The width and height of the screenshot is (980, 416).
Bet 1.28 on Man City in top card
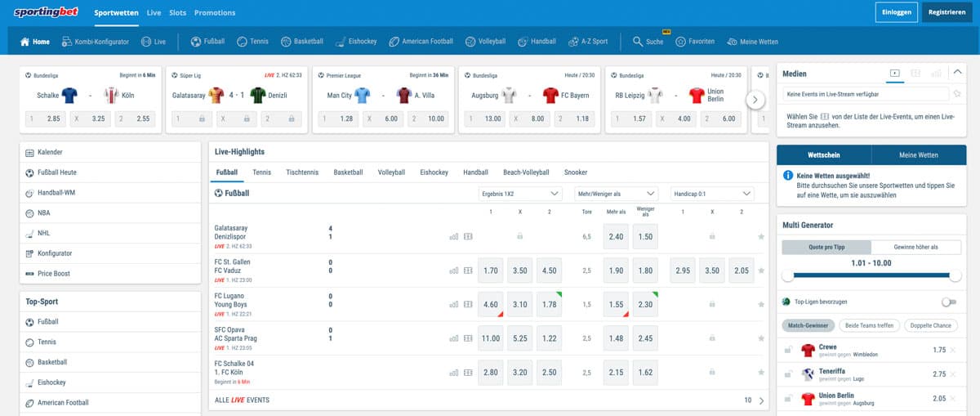pos(338,119)
